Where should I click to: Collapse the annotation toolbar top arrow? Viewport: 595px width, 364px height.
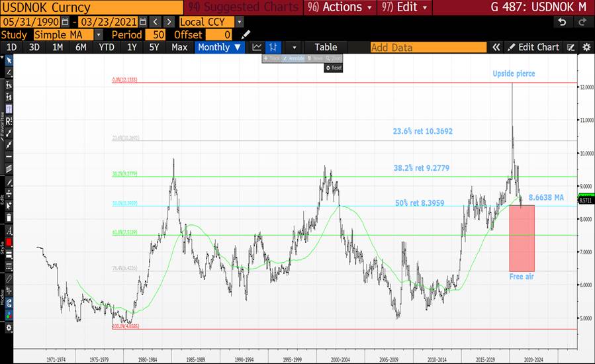point(2,58)
